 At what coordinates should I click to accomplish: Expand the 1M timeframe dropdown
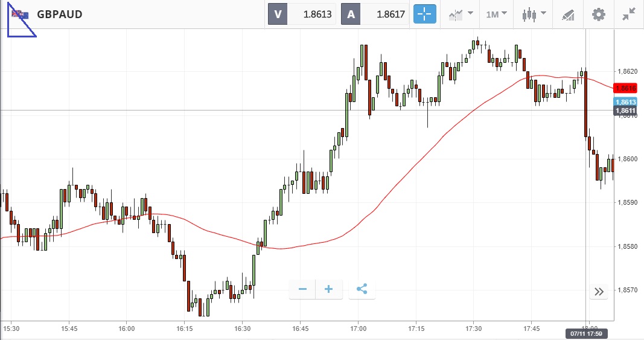[x=496, y=14]
